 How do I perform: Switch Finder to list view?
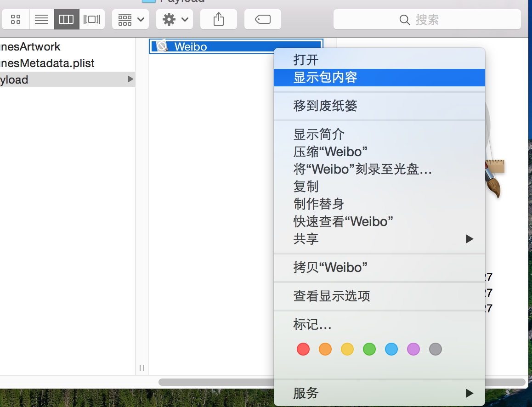[41, 19]
